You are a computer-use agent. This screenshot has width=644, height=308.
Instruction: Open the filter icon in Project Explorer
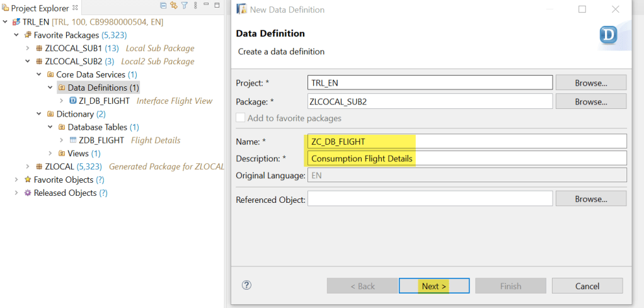click(x=185, y=6)
